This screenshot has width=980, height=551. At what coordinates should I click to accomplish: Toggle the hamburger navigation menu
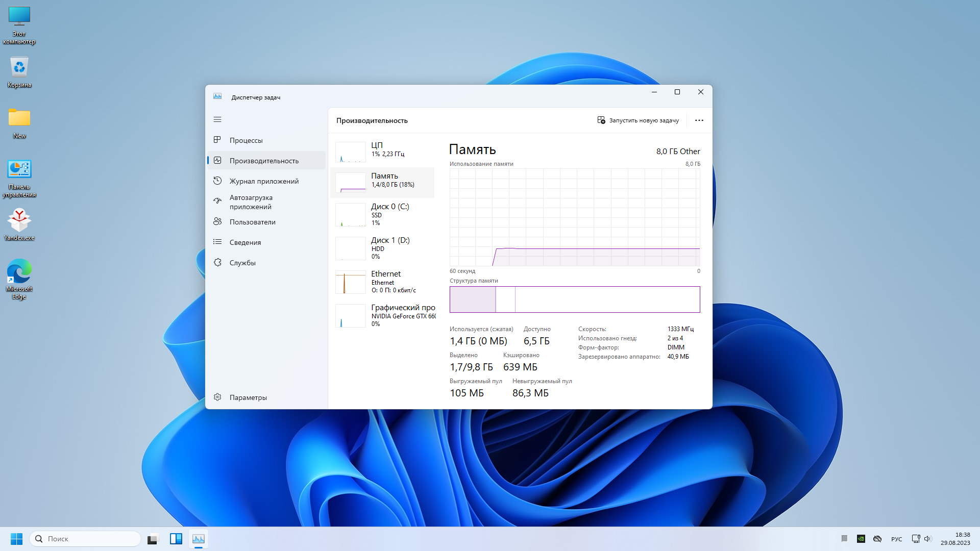[217, 119]
